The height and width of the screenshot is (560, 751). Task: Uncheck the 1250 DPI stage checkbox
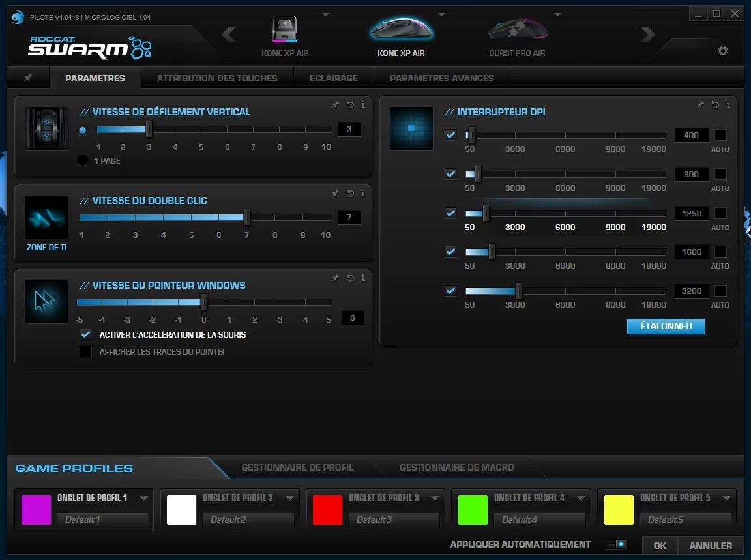[450, 213]
